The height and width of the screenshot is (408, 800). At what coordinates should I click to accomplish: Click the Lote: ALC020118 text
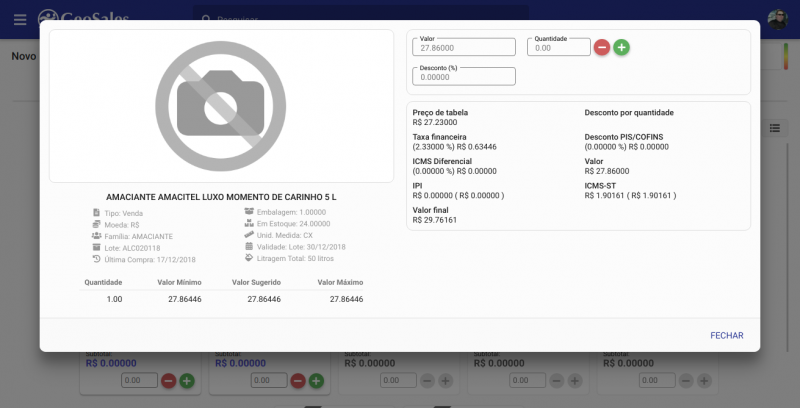[132, 248]
